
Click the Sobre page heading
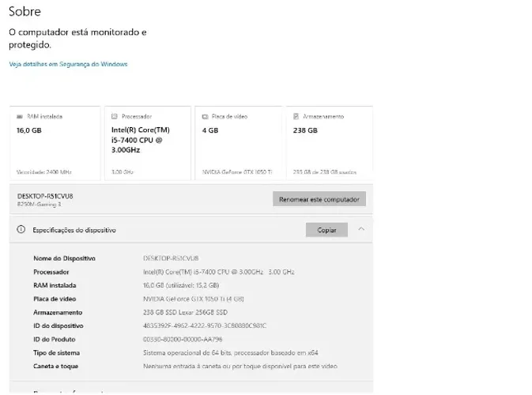[x=25, y=12]
